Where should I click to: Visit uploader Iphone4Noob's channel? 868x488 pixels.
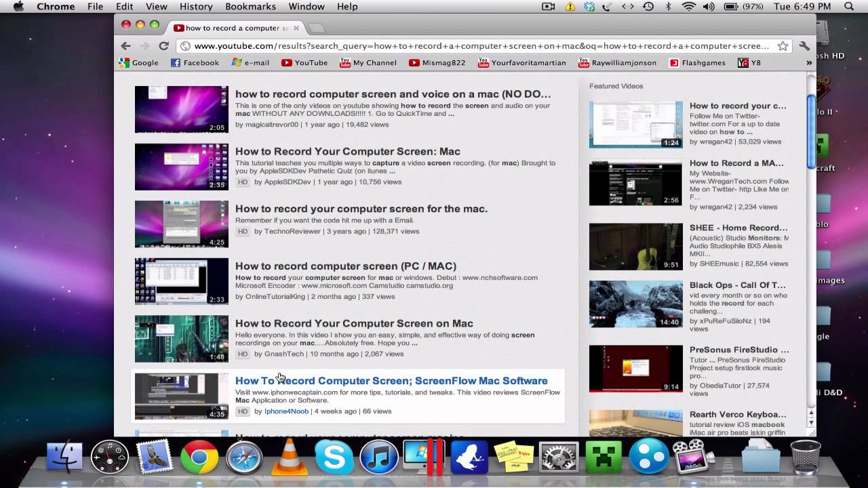tap(286, 411)
